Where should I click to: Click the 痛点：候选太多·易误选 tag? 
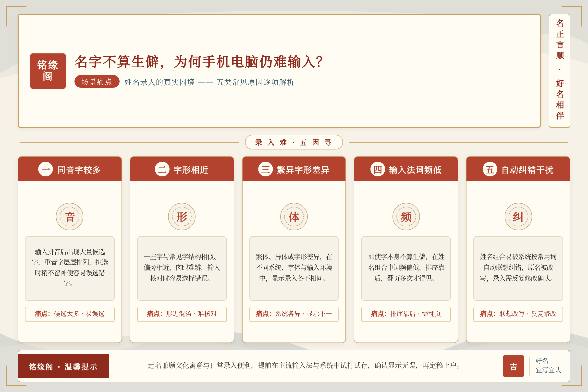coord(70,314)
